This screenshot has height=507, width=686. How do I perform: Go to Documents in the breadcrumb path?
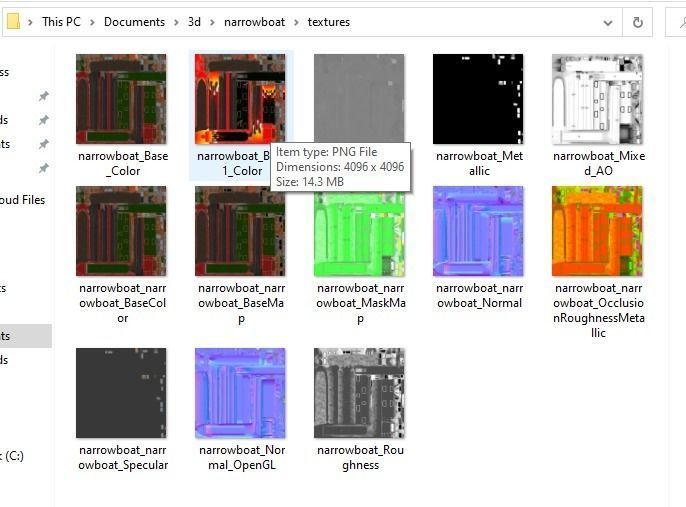pyautogui.click(x=134, y=22)
